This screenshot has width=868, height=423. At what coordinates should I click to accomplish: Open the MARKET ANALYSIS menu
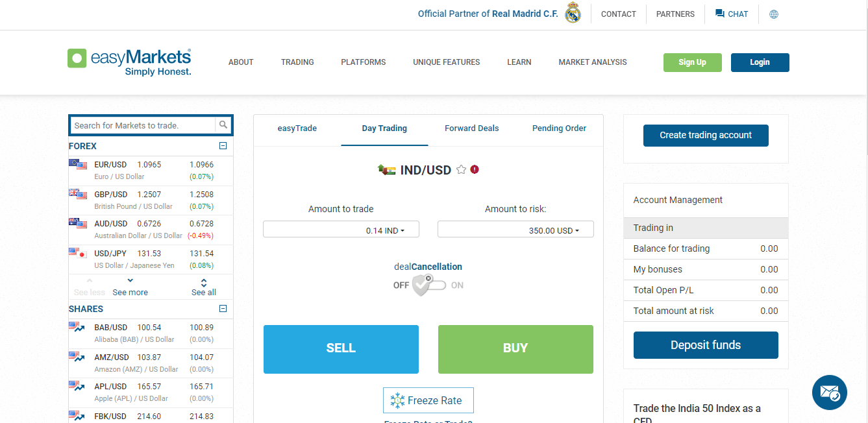pyautogui.click(x=592, y=62)
